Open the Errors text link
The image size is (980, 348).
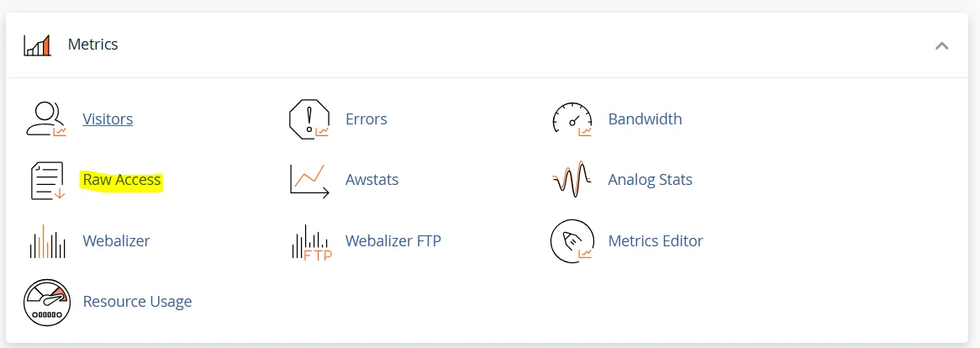click(366, 119)
